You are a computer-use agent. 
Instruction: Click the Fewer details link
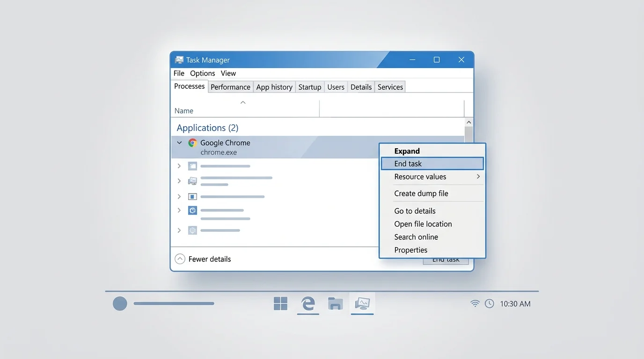[210, 259]
